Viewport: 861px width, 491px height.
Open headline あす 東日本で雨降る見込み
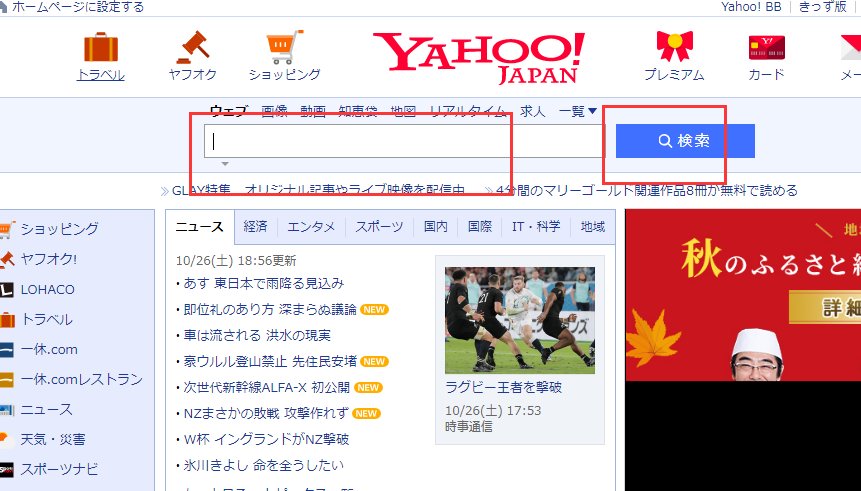[x=264, y=284]
